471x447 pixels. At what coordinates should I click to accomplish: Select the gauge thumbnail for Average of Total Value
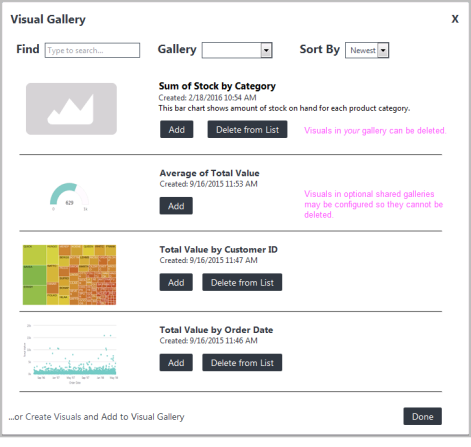[69, 197]
